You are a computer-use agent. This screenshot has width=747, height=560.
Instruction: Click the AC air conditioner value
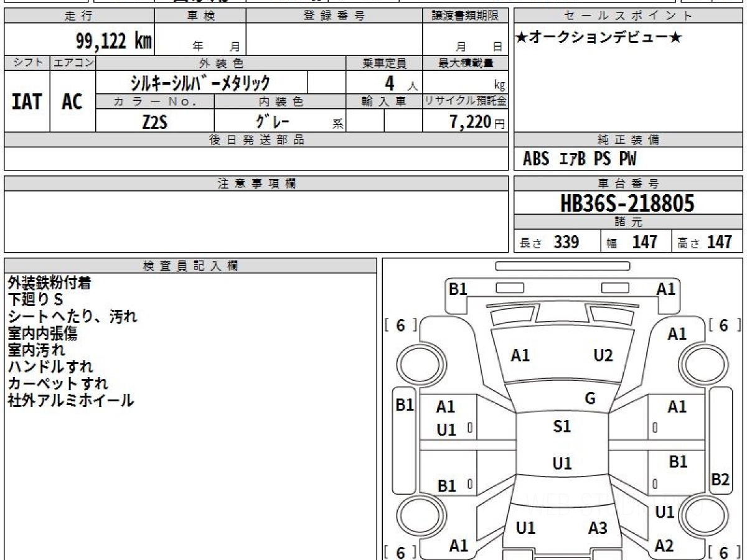[x=72, y=101]
